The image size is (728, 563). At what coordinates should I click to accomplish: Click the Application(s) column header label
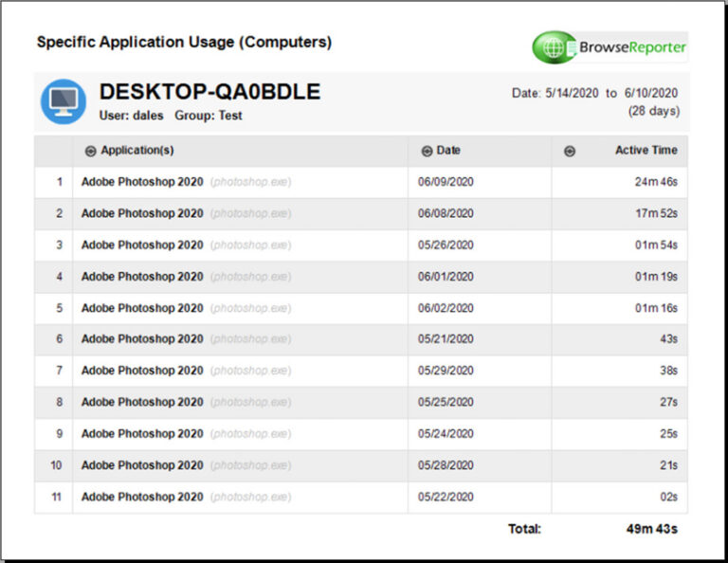click(137, 151)
